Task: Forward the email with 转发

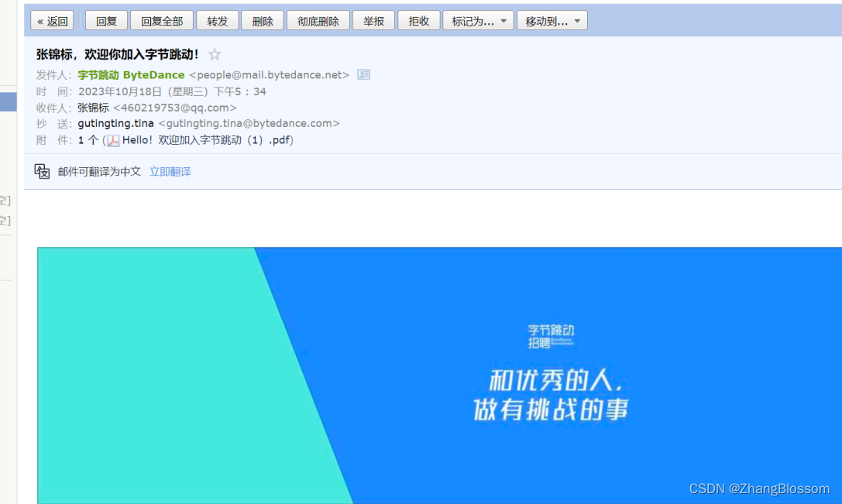Action: (x=218, y=21)
